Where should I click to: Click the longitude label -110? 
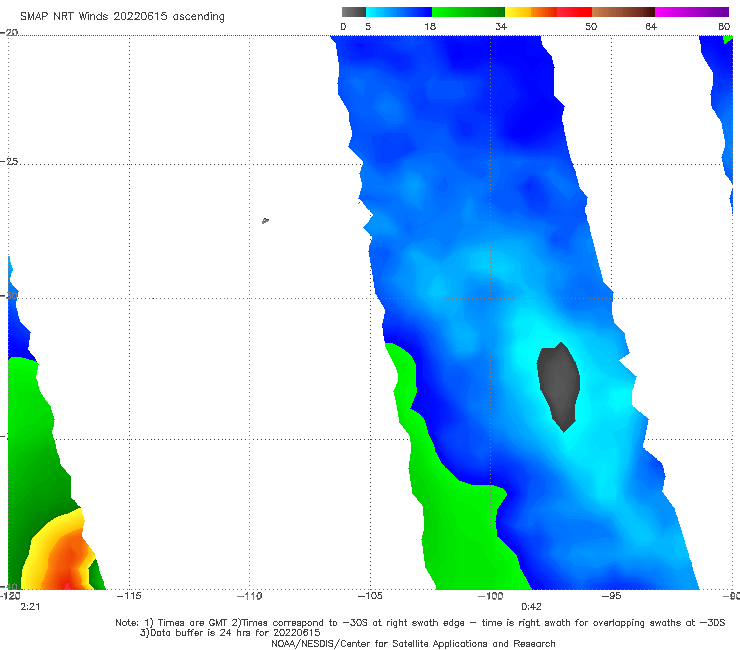(249, 596)
